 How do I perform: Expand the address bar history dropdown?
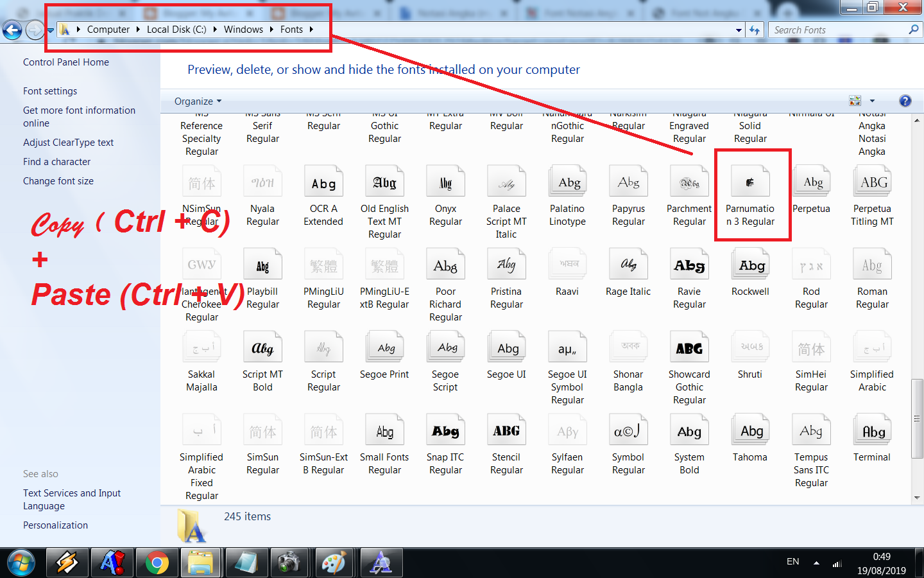tap(739, 30)
